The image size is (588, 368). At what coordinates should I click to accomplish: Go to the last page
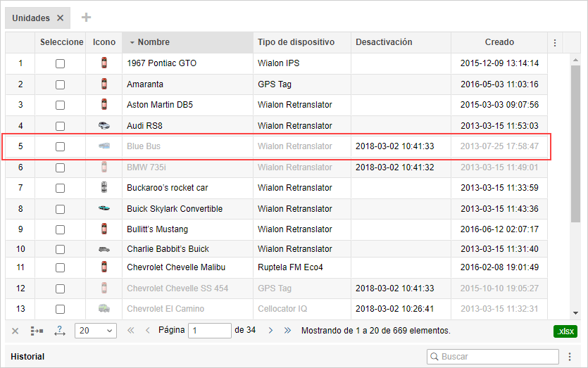[287, 331]
